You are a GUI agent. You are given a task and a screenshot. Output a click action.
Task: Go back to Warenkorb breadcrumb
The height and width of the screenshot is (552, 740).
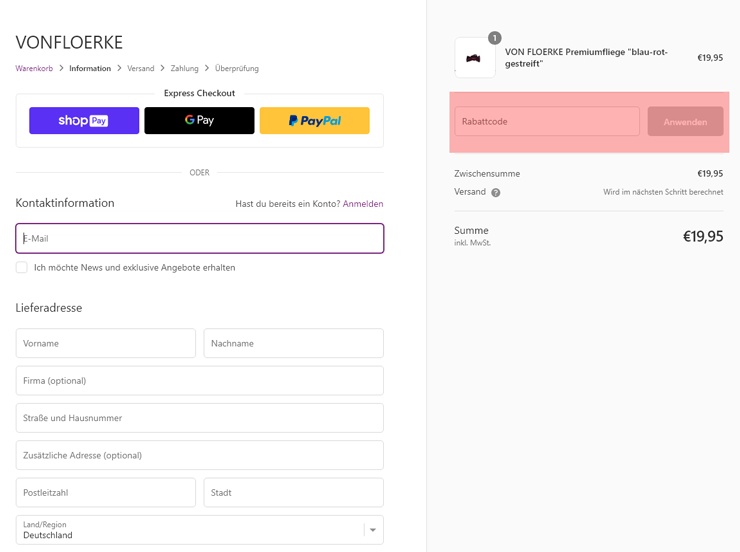(34, 68)
